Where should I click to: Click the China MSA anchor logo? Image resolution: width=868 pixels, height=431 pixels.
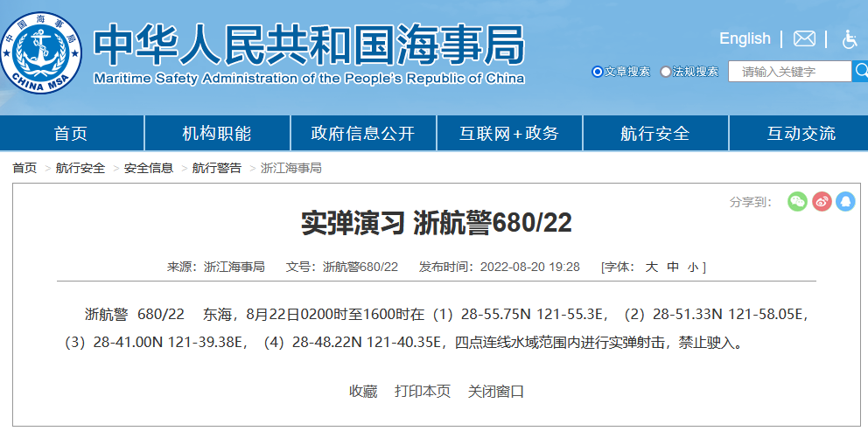pos(40,53)
